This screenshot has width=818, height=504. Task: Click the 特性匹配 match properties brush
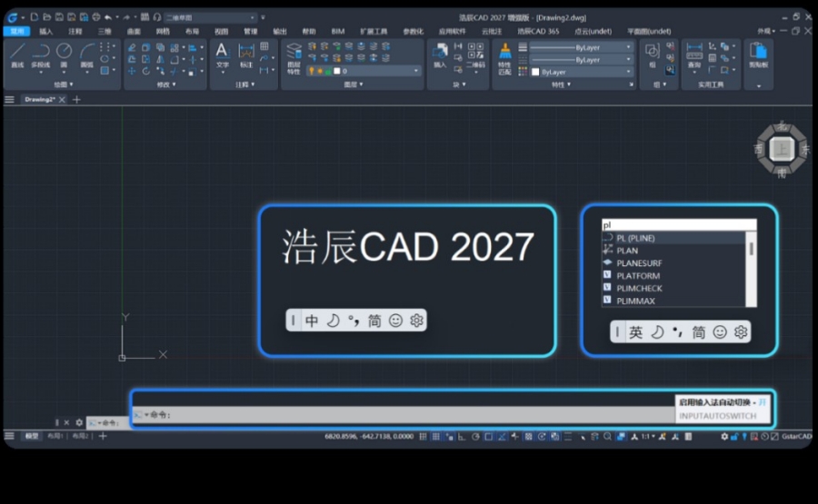(x=504, y=58)
